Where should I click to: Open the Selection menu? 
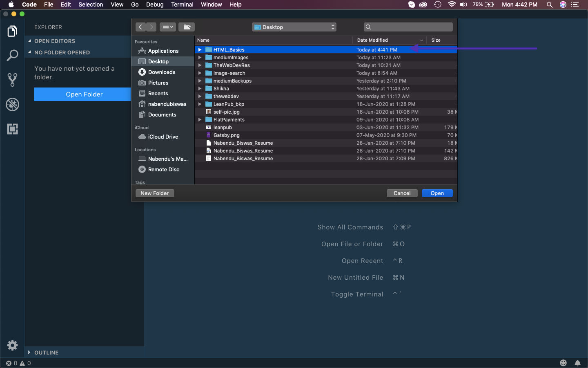(x=91, y=4)
